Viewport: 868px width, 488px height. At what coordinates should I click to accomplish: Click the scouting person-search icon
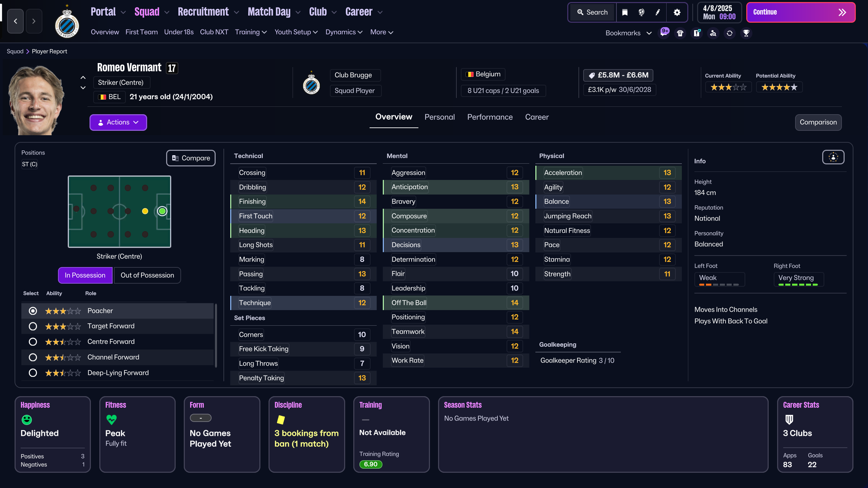coord(713,33)
